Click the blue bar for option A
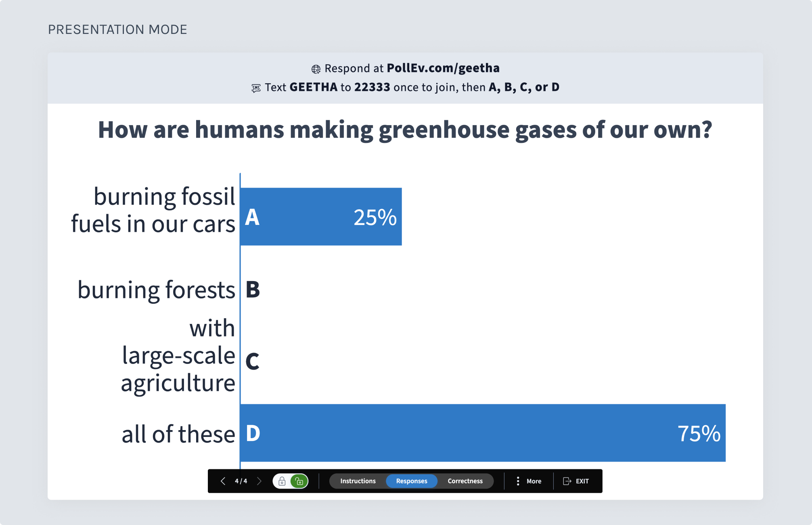 321,216
